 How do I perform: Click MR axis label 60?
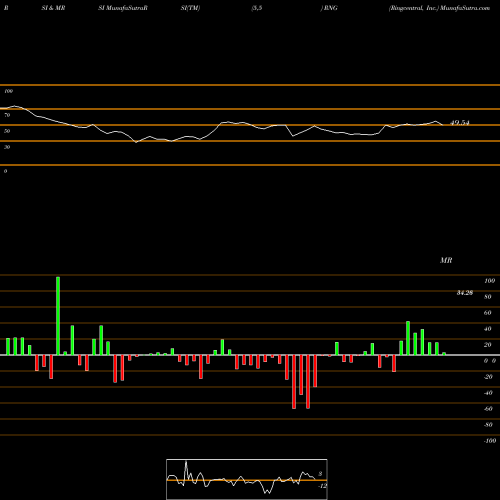pyautogui.click(x=488, y=313)
